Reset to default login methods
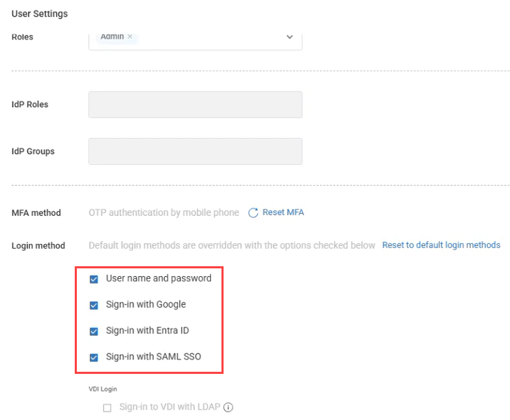This screenshot has width=510, height=420. [441, 245]
